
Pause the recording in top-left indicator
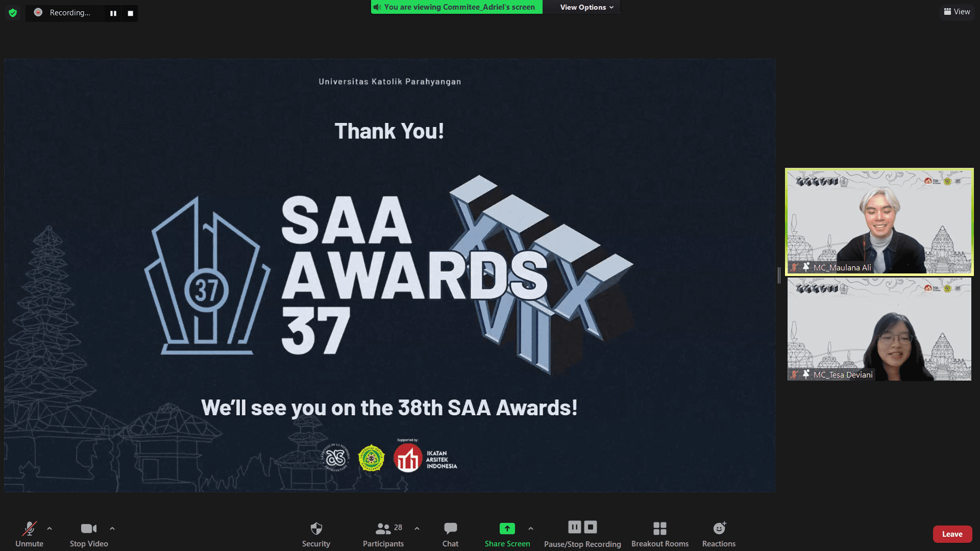[x=113, y=13]
